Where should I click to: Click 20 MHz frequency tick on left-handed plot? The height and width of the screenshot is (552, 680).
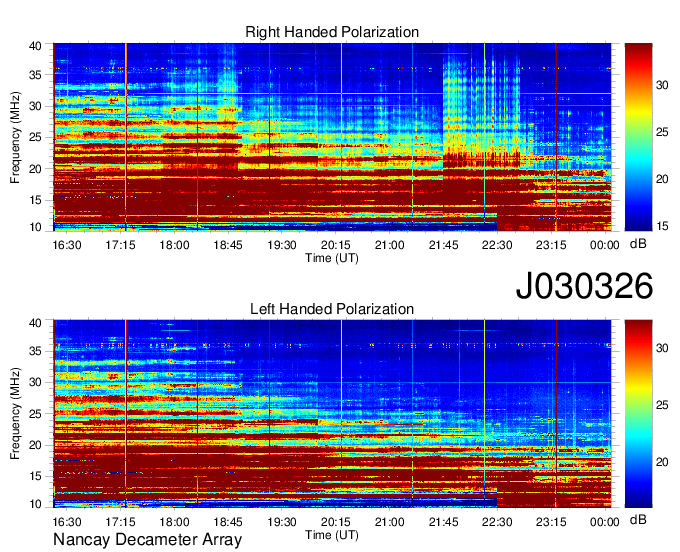pos(35,445)
